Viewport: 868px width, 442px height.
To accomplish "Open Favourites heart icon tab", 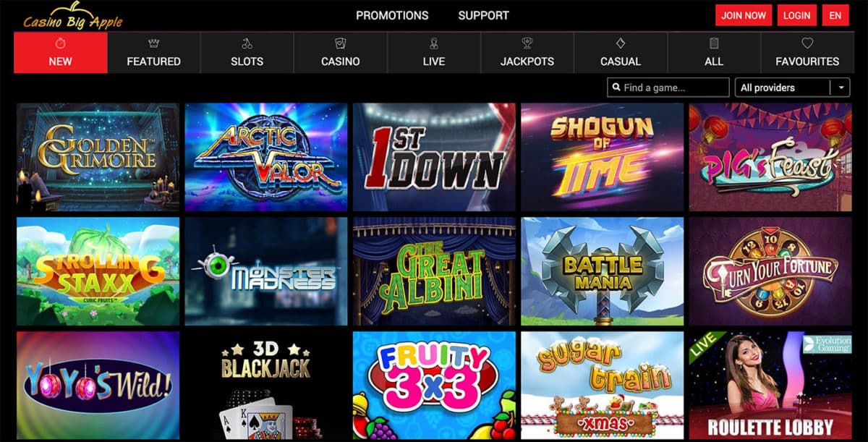I will (807, 53).
